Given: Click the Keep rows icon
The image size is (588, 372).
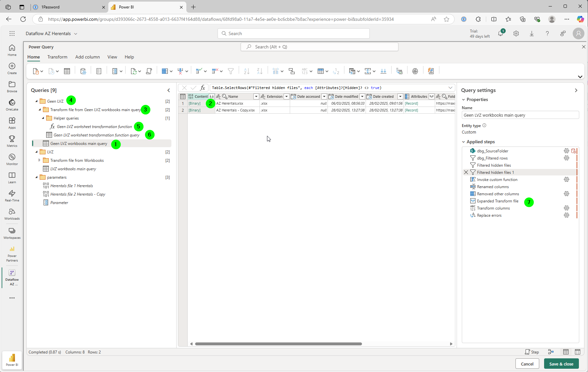Looking at the screenshot, I should tap(199, 71).
